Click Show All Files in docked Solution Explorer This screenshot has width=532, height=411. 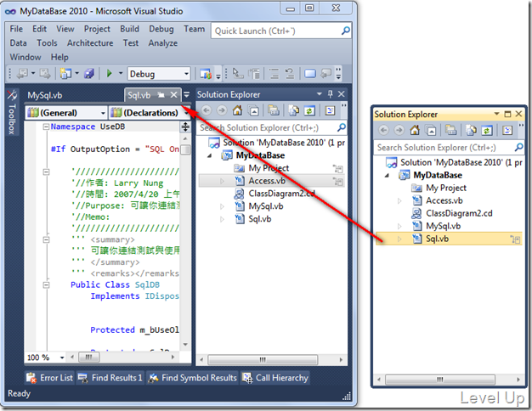pos(293,110)
